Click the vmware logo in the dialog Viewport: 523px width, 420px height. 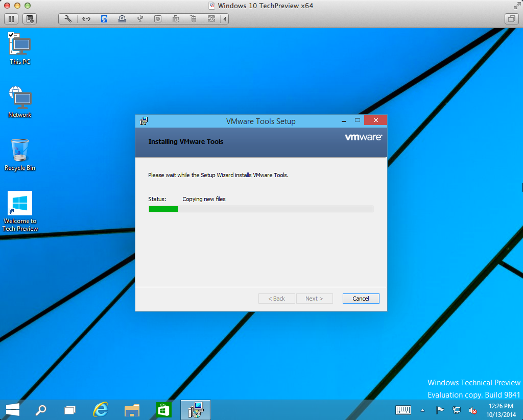tap(363, 137)
